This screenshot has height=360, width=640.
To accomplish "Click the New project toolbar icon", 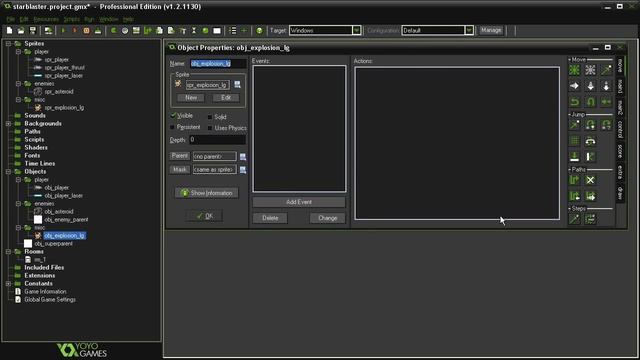I will point(9,31).
